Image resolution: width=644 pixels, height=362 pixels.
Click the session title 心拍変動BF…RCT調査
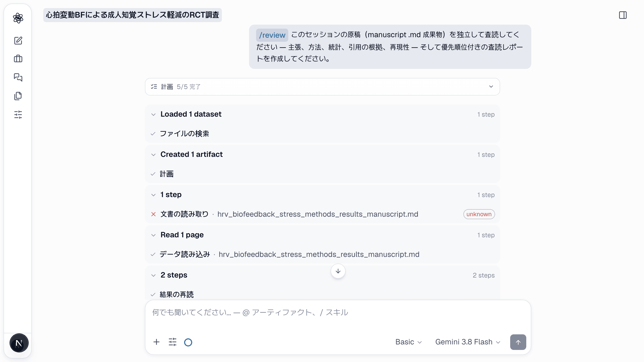coord(132,15)
